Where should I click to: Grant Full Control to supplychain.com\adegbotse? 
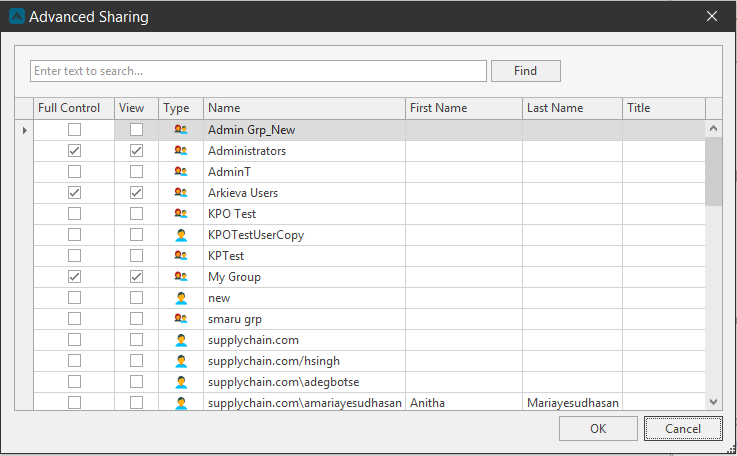[x=74, y=382]
